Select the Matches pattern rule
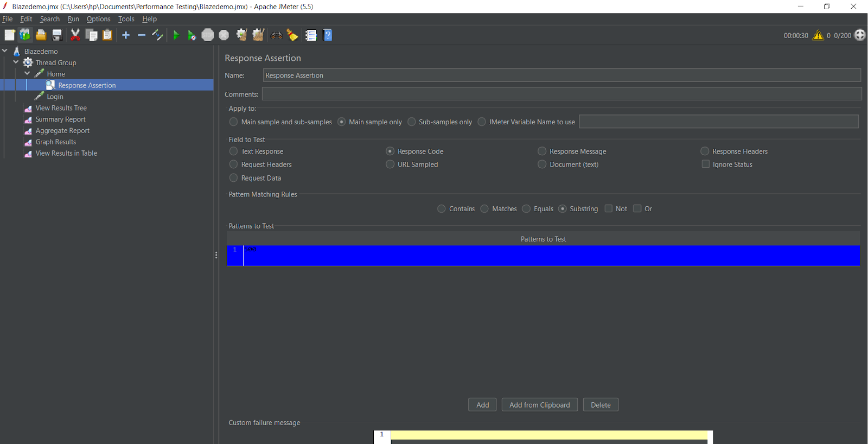This screenshot has width=868, height=444. pos(484,209)
